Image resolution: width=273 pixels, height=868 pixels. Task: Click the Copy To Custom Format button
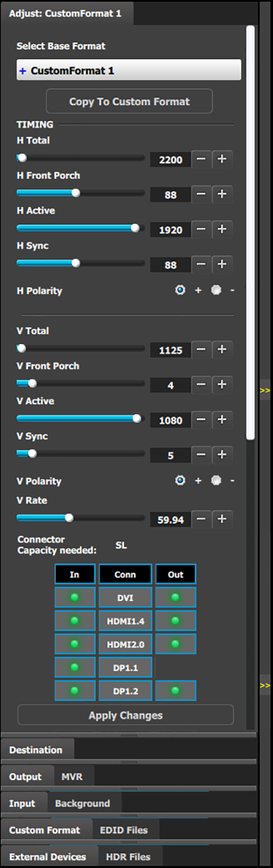coord(130,101)
